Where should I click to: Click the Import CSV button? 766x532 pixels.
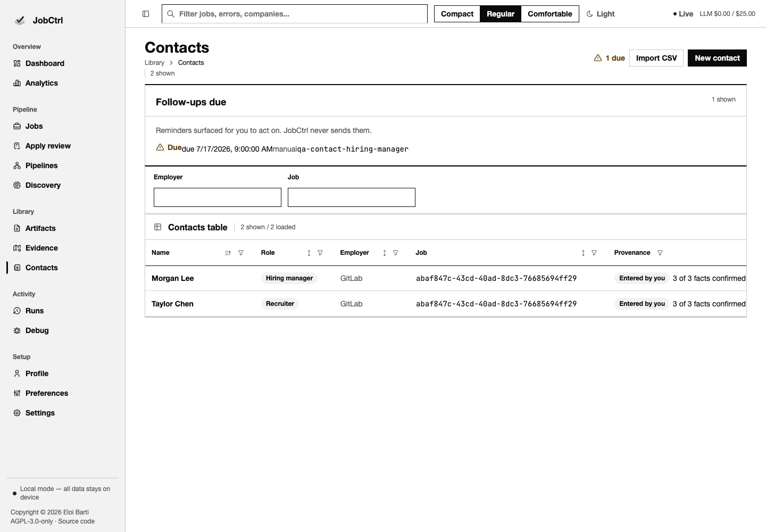(656, 58)
